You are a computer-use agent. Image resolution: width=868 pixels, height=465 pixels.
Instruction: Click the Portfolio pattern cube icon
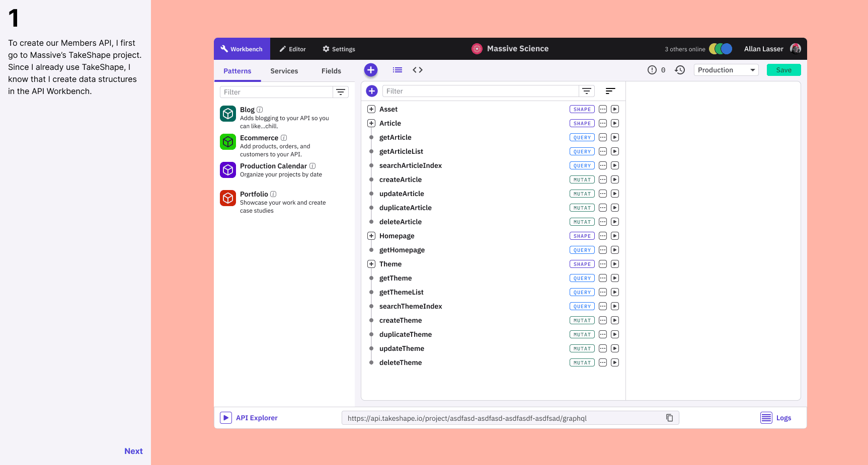click(x=228, y=198)
